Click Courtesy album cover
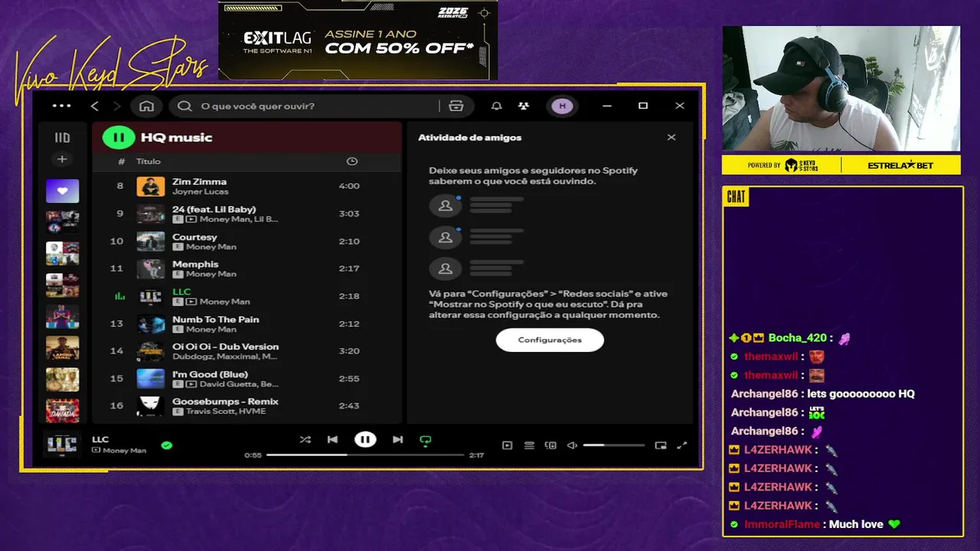The height and width of the screenshot is (551, 980). click(151, 241)
